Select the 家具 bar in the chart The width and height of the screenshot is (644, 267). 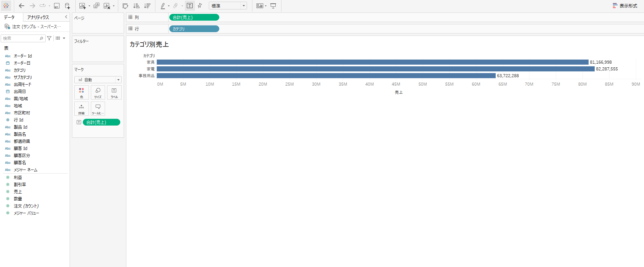(x=372, y=62)
